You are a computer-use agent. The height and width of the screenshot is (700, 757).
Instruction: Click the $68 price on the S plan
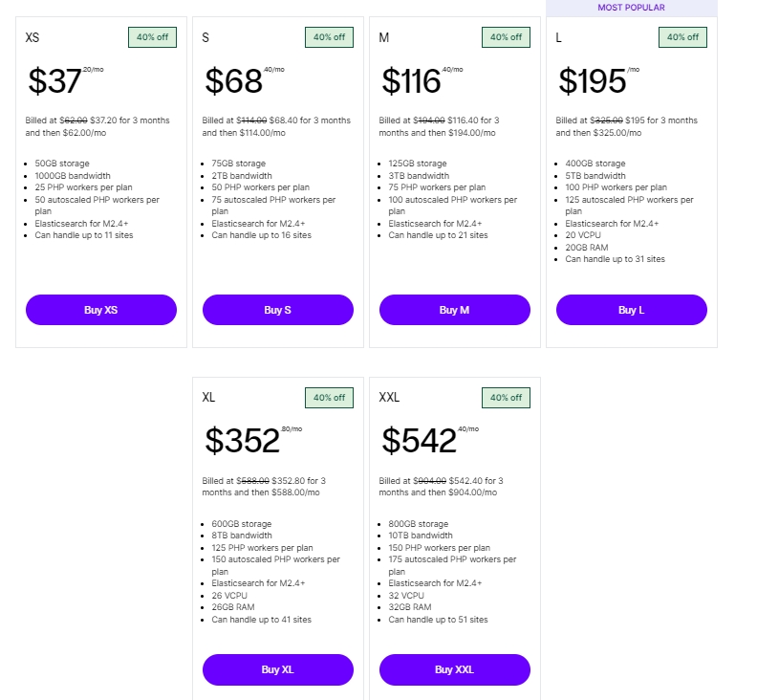231,82
